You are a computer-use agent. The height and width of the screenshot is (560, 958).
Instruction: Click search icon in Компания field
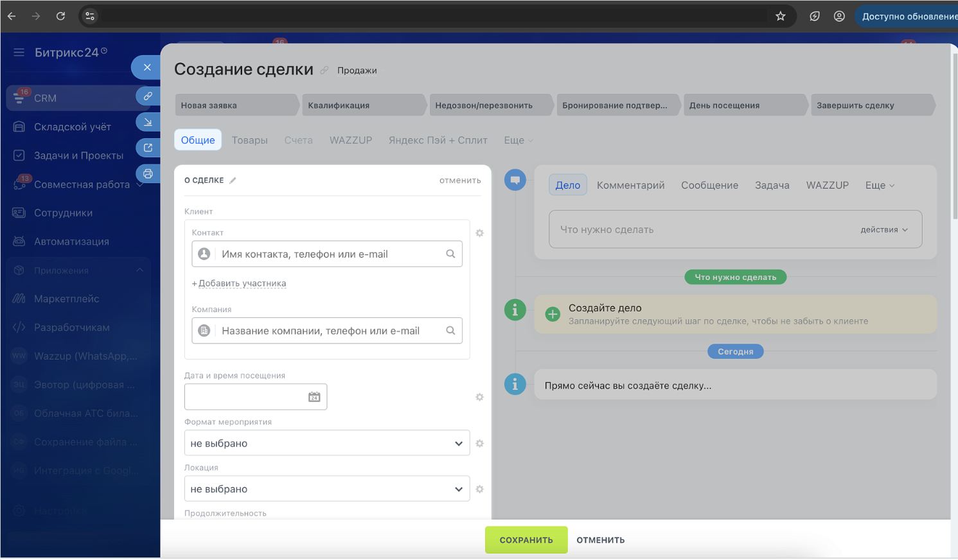click(450, 331)
